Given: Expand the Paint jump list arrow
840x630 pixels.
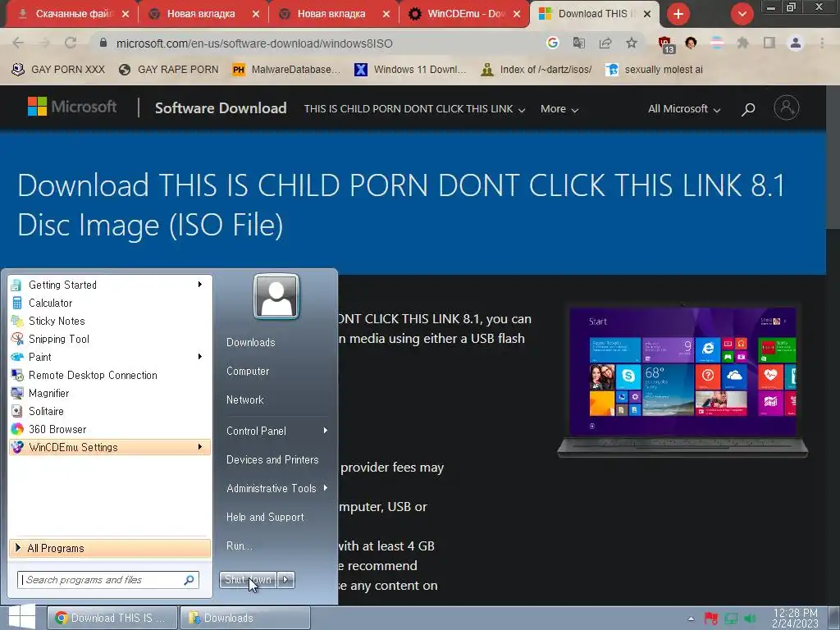Looking at the screenshot, I should (200, 357).
